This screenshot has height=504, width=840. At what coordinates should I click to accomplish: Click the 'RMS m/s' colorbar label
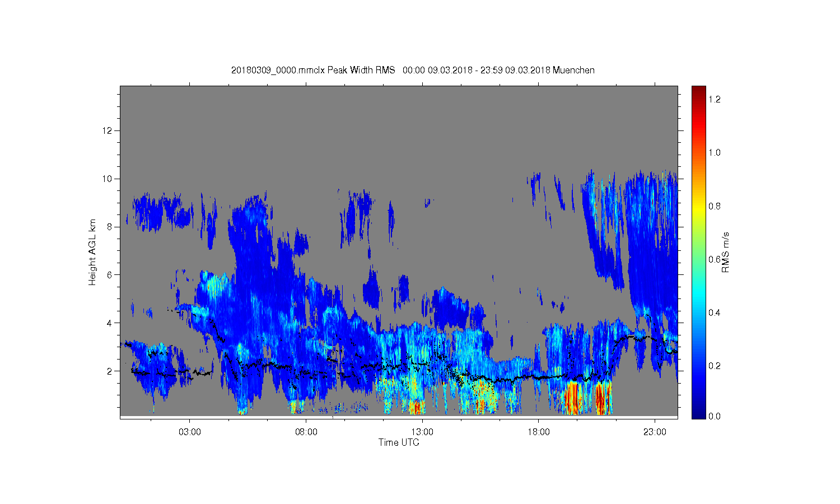click(725, 252)
